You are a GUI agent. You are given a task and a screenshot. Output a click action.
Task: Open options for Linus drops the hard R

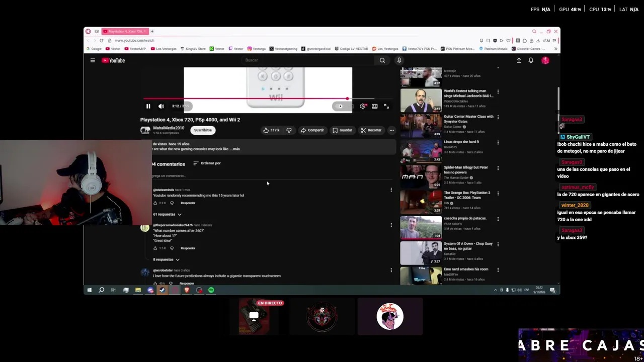pos(498,143)
